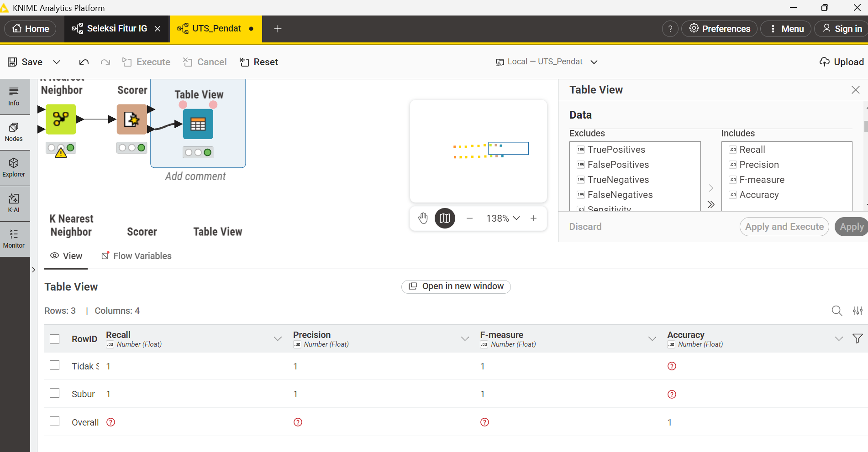Switch to the Flow Variables tab

pos(137,256)
